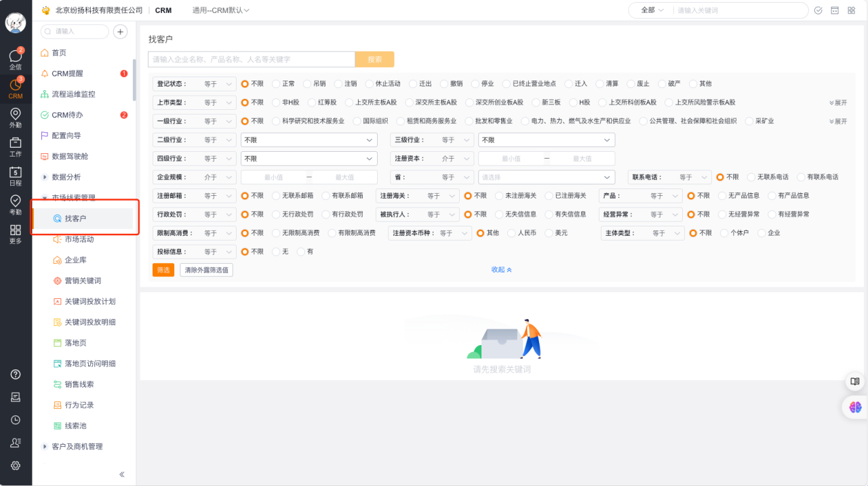Select 营销关键词 in sidebar
The image size is (868, 486).
coord(83,281)
